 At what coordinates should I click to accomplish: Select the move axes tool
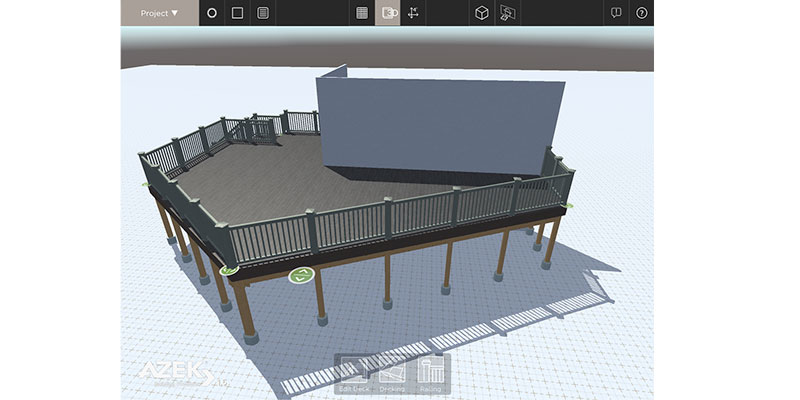tap(414, 13)
